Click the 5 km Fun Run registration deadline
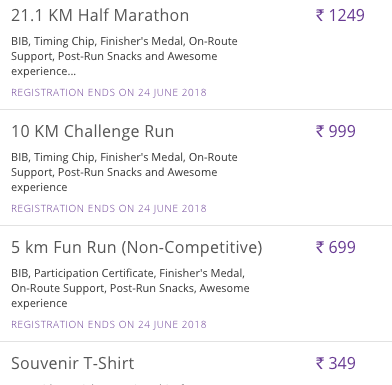Screen dimensions: 392x385 (x=109, y=324)
